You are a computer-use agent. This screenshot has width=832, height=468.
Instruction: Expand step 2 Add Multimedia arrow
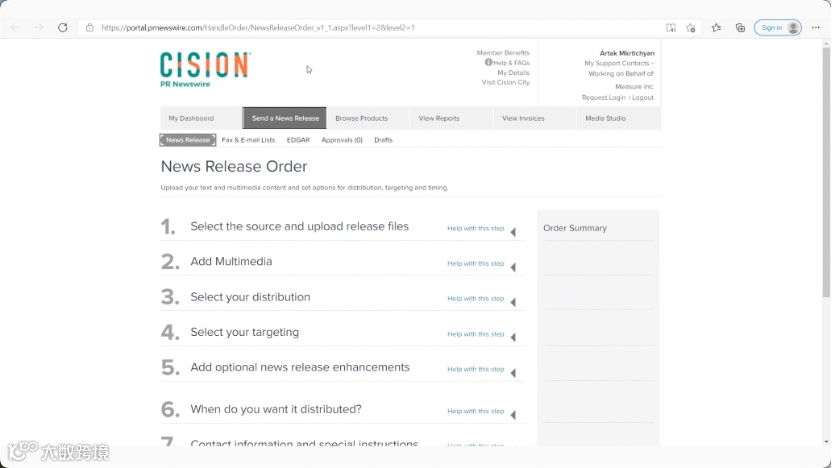[513, 267]
